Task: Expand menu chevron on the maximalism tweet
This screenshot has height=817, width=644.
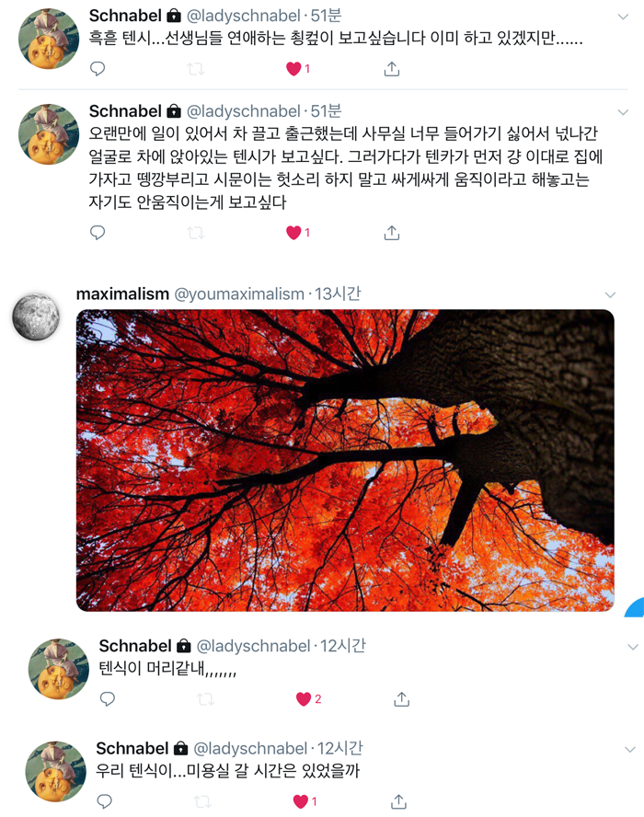Action: 610,295
